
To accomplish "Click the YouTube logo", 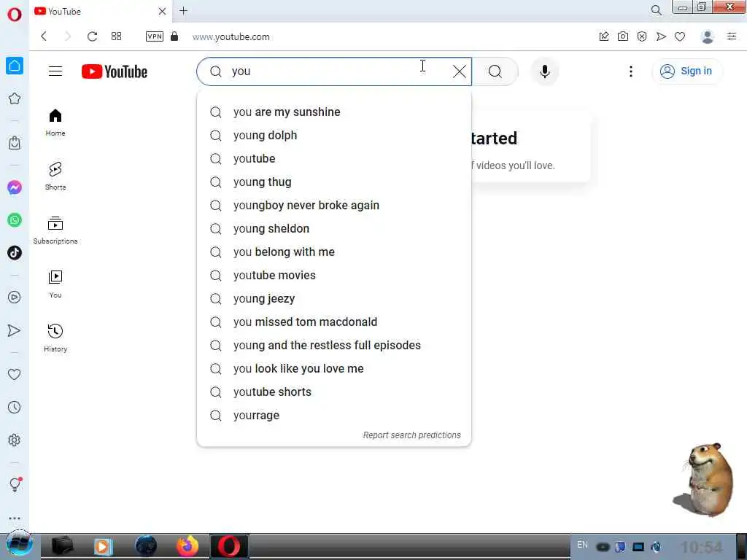I will tap(115, 71).
